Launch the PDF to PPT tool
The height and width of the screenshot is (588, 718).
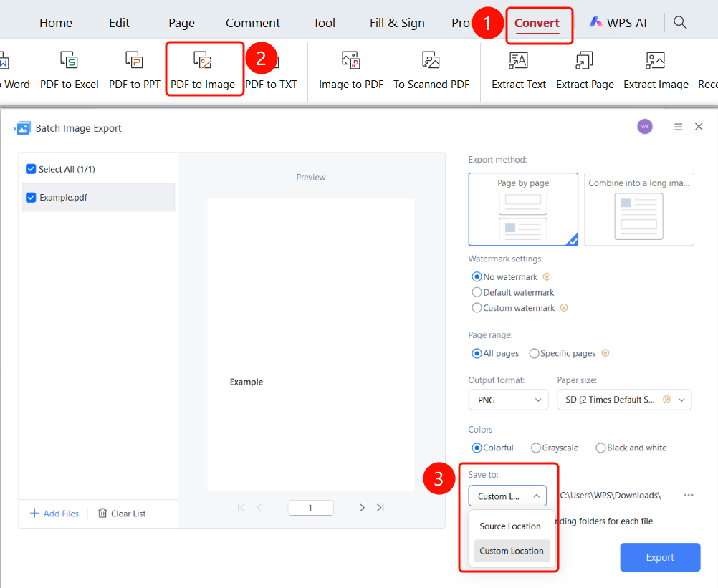[x=134, y=70]
